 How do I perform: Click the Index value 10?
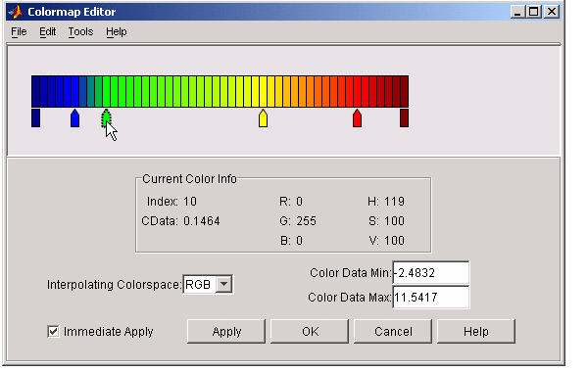click(190, 202)
